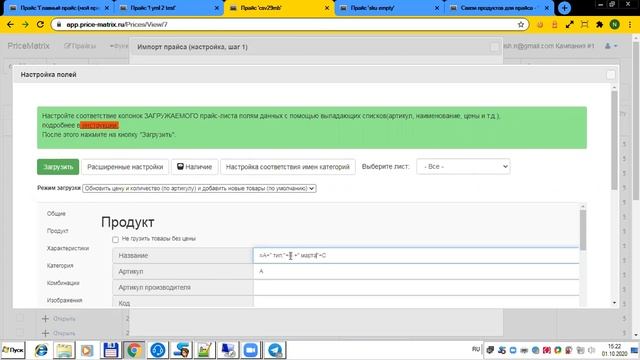This screenshot has width=640, height=360.
Task: Click the 'Артикул' input field
Action: (x=416, y=271)
